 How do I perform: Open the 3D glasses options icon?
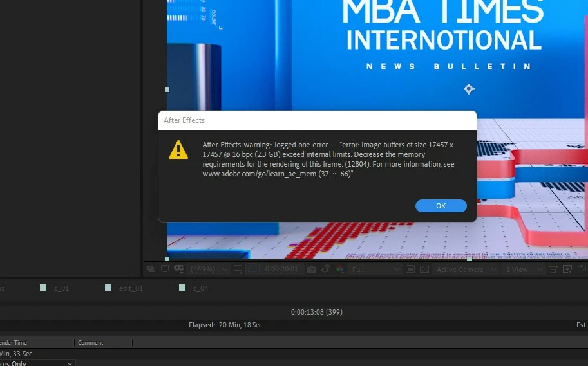(179, 269)
